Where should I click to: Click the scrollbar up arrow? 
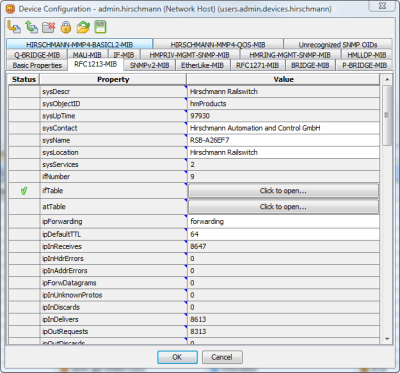click(x=387, y=80)
